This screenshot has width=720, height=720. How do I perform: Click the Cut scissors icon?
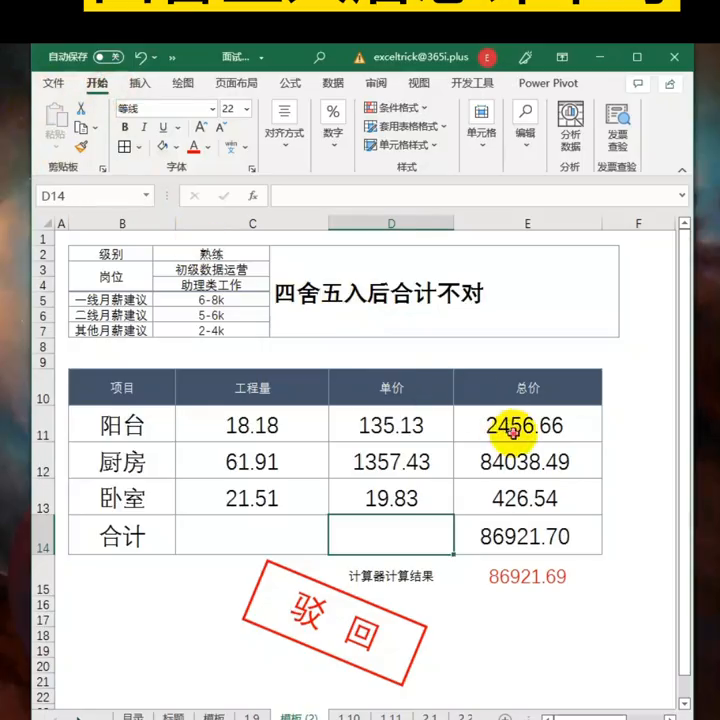click(x=81, y=108)
